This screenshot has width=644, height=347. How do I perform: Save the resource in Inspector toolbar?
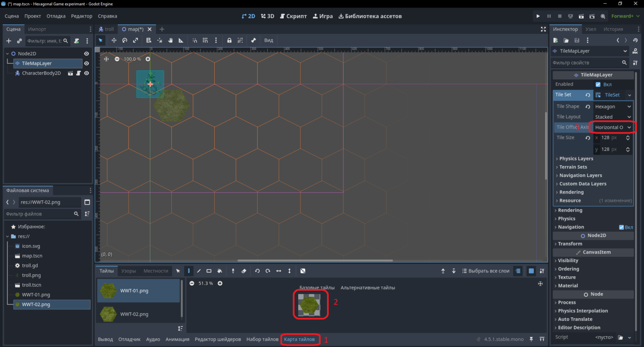point(576,40)
